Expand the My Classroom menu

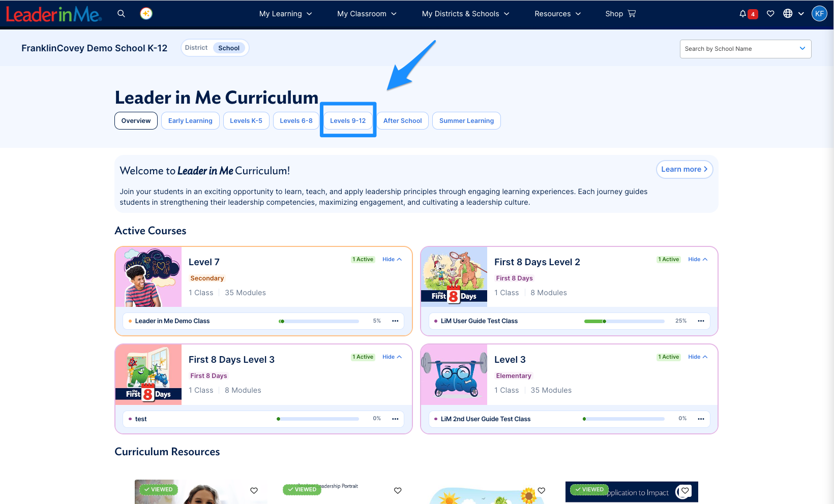[367, 14]
